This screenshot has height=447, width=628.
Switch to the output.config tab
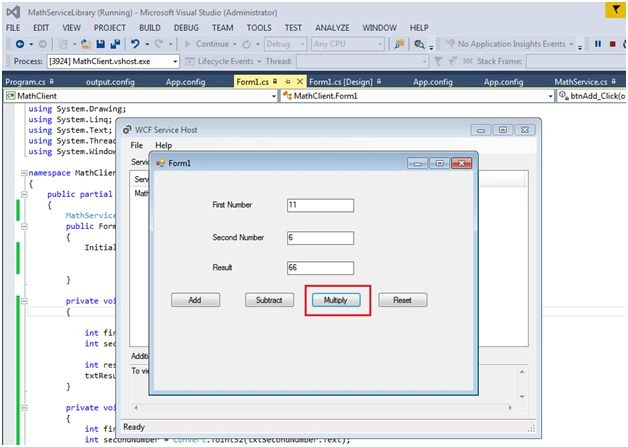(110, 82)
